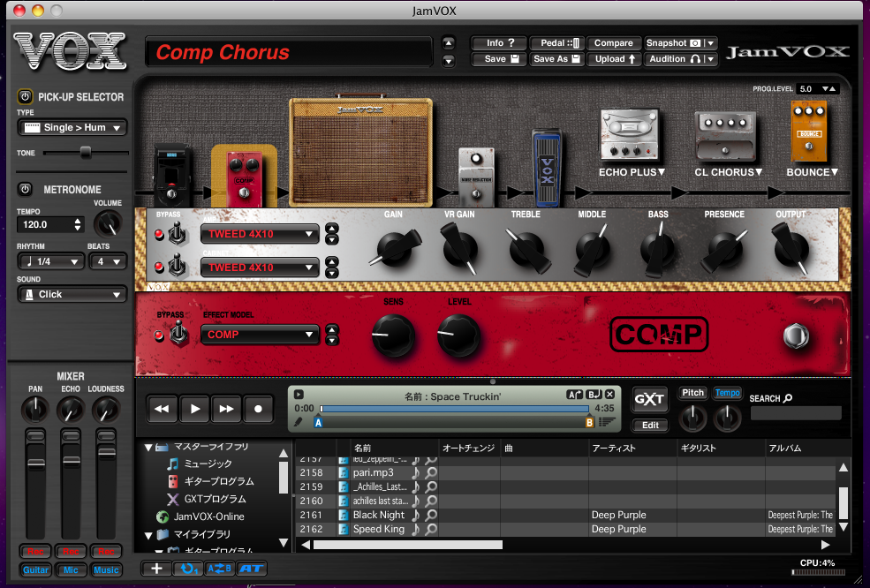This screenshot has width=870, height=588.
Task: Toggle the Pitch button
Action: coord(692,393)
